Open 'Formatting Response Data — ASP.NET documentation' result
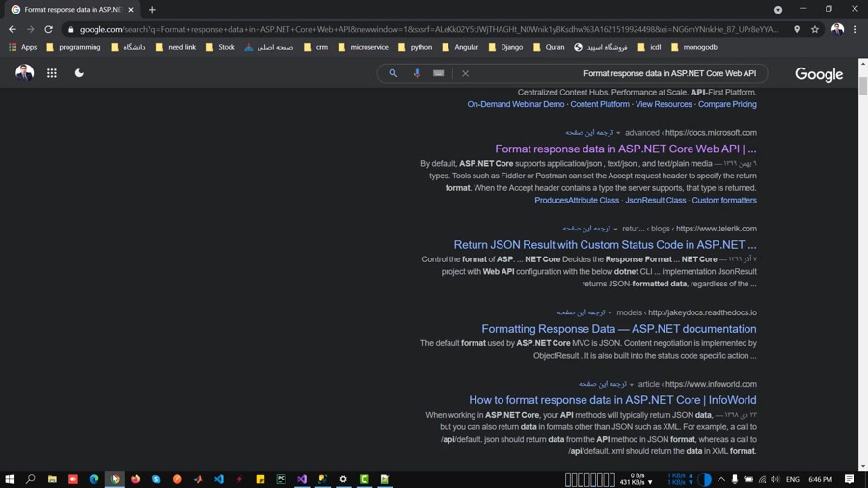The image size is (868, 488). 619,329
